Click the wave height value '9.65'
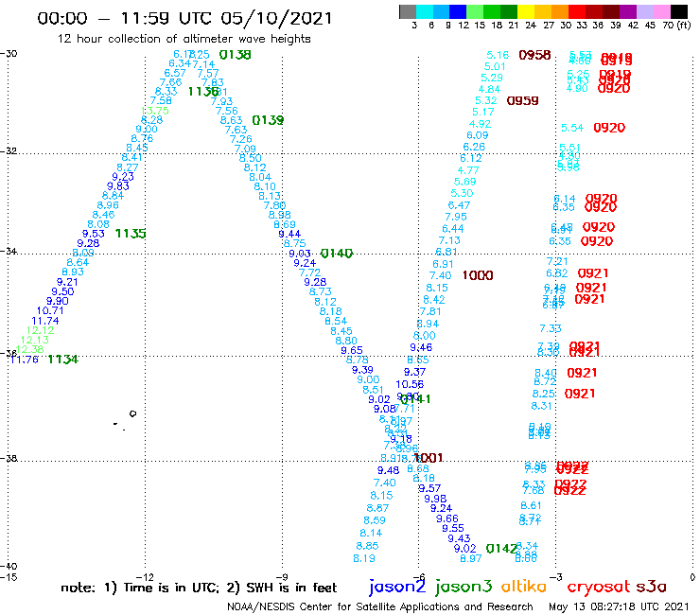The image size is (700, 615). (352, 350)
